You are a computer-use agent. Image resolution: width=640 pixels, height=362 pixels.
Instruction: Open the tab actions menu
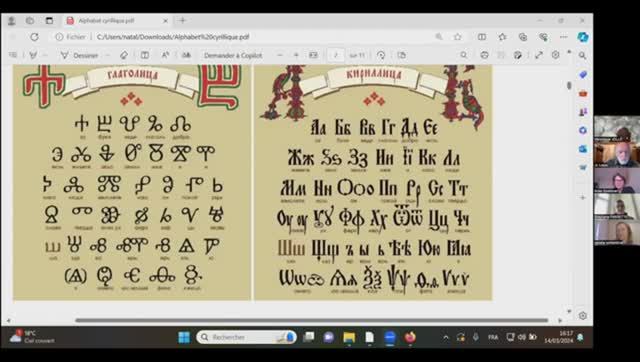pos(49,20)
